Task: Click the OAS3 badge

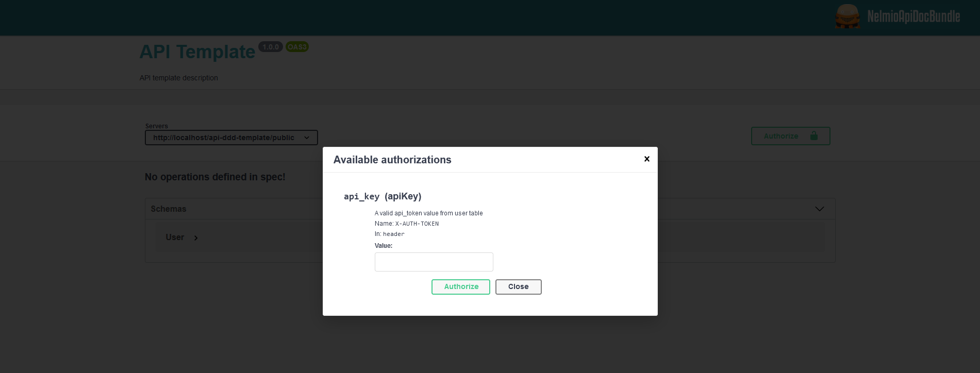Action: pos(297,47)
